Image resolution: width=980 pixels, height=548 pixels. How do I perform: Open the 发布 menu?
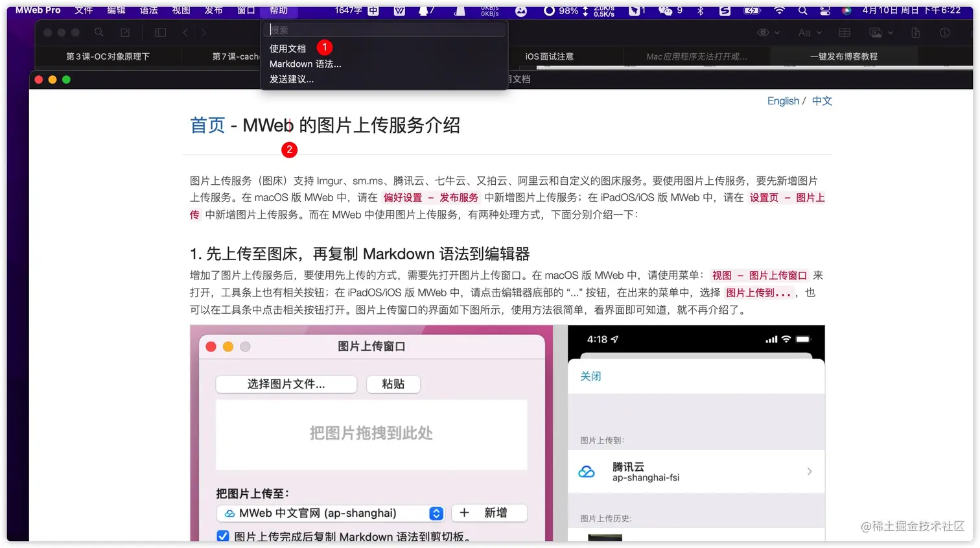[213, 10]
